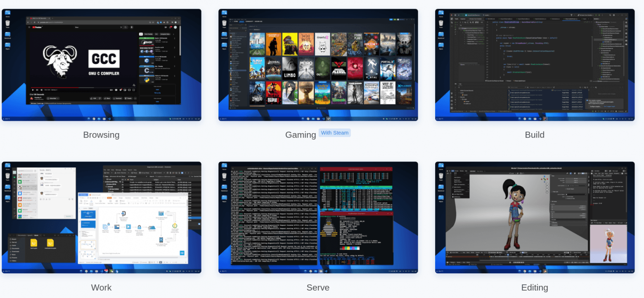The width and height of the screenshot is (644, 298).
Task: Select the Fishing Planet game cover
Action: [x=355, y=44]
